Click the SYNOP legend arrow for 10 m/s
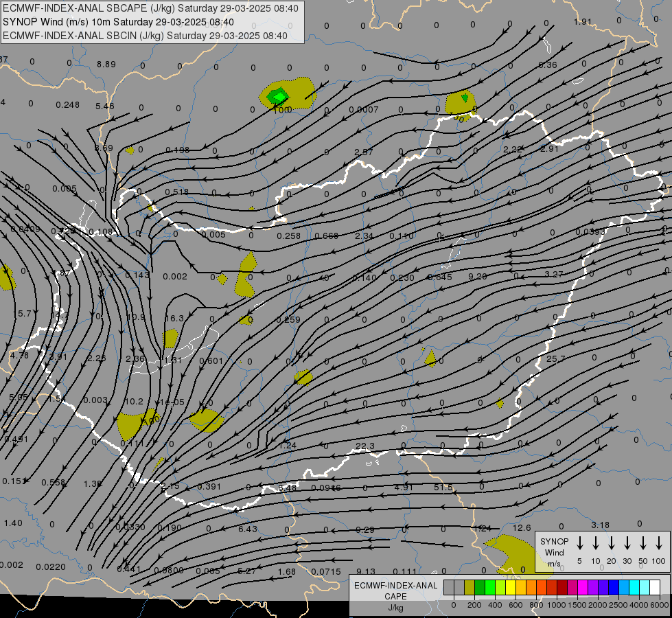The height and width of the screenshot is (618, 672). point(596,543)
